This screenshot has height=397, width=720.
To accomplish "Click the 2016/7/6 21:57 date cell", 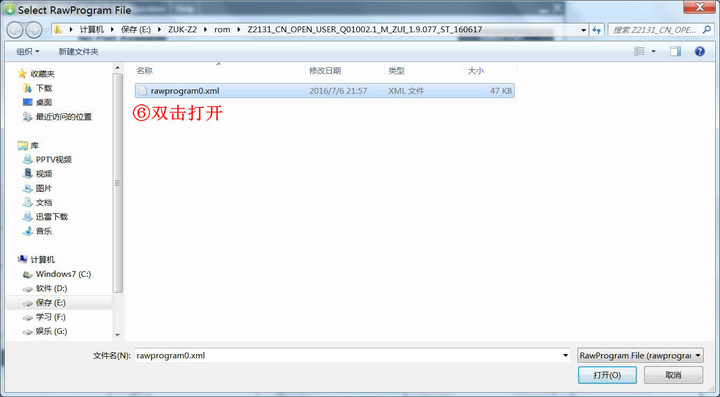I will tap(338, 91).
